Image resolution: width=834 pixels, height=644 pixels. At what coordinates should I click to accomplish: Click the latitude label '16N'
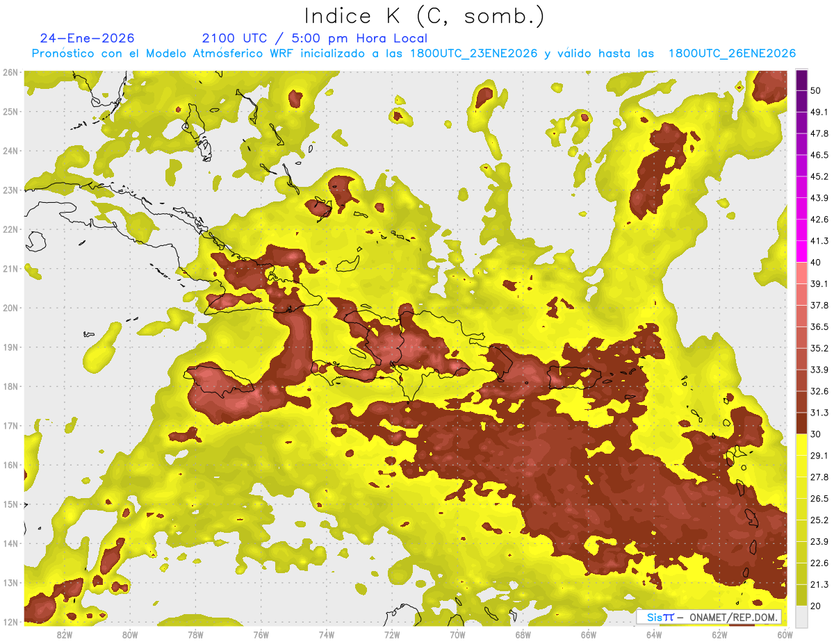pos(10,465)
